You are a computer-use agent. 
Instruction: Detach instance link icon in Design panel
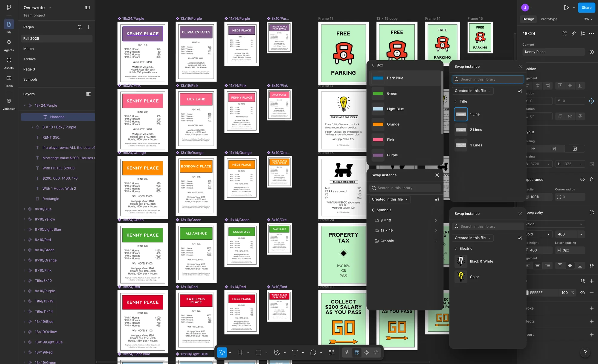[573, 33]
